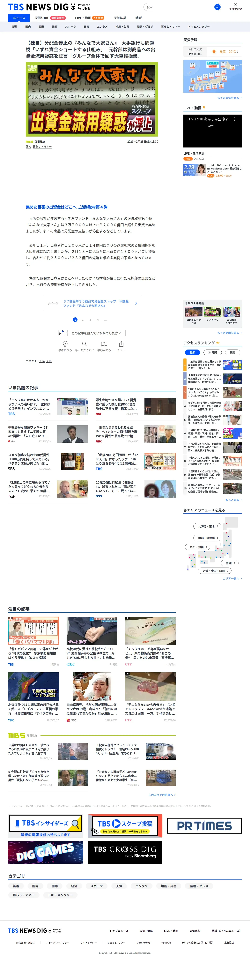Open このエリアの記事へ link

tap(162, 794)
